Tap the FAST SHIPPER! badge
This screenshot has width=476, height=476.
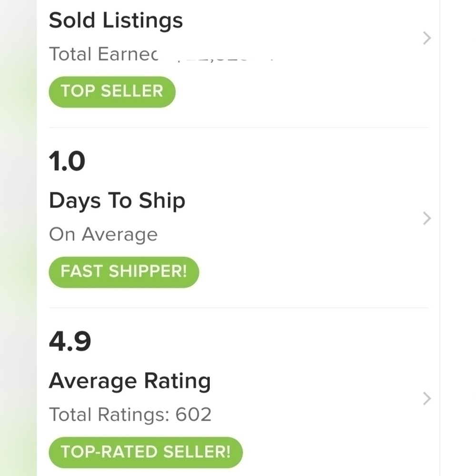coord(124,272)
